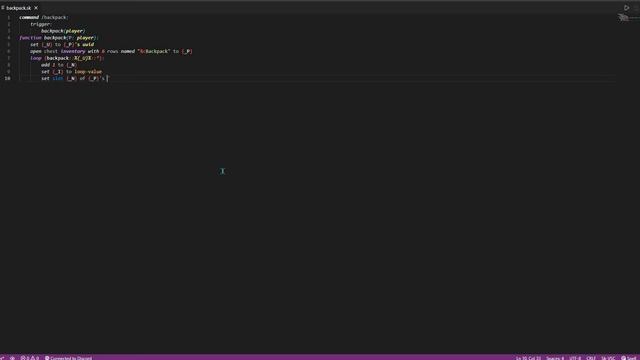
Task: Change indentation via "Spaces: 4" status item
Action: [x=555, y=358]
